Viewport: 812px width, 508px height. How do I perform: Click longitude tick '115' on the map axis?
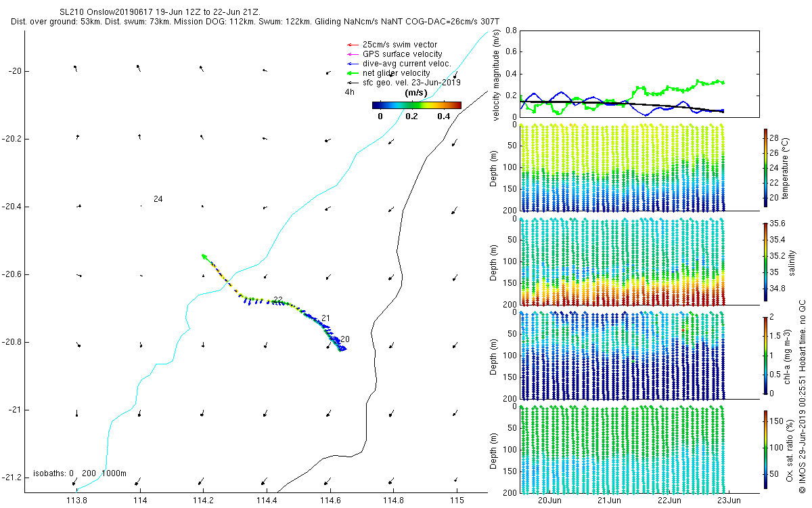point(457,501)
